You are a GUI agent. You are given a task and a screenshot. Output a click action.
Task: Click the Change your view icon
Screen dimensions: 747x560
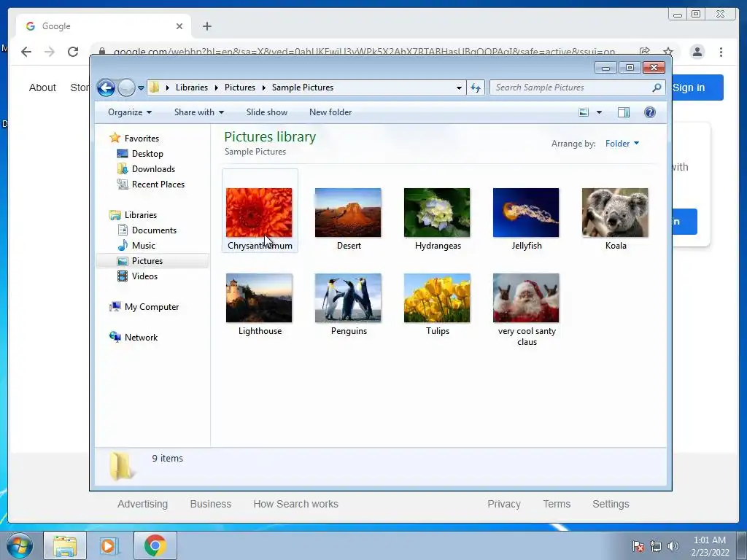(x=584, y=112)
